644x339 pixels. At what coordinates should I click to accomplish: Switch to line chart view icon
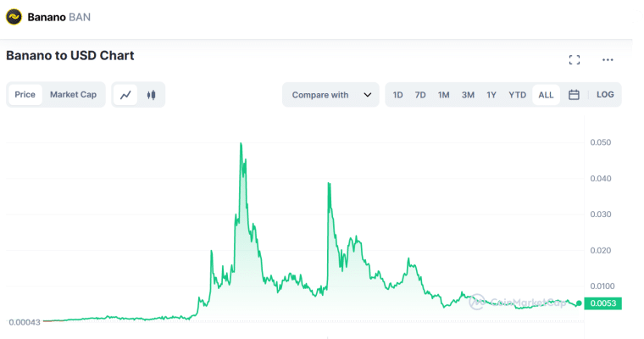(125, 95)
